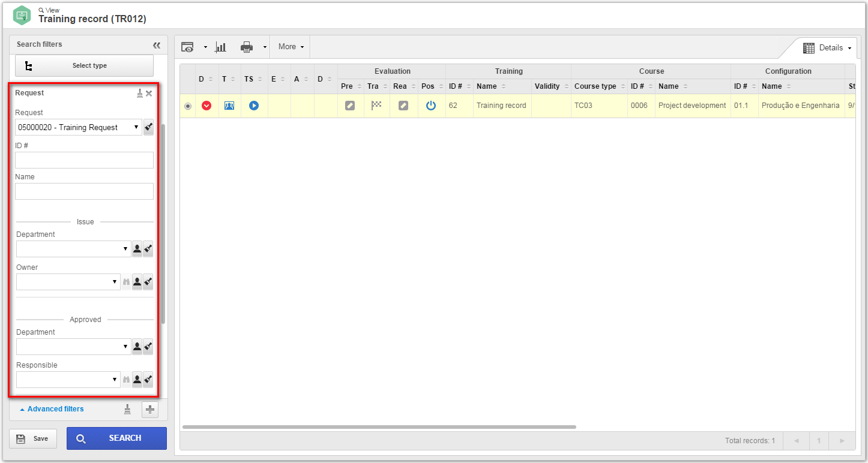Expand the print options dropdown arrow
The image size is (868, 463).
click(x=265, y=47)
